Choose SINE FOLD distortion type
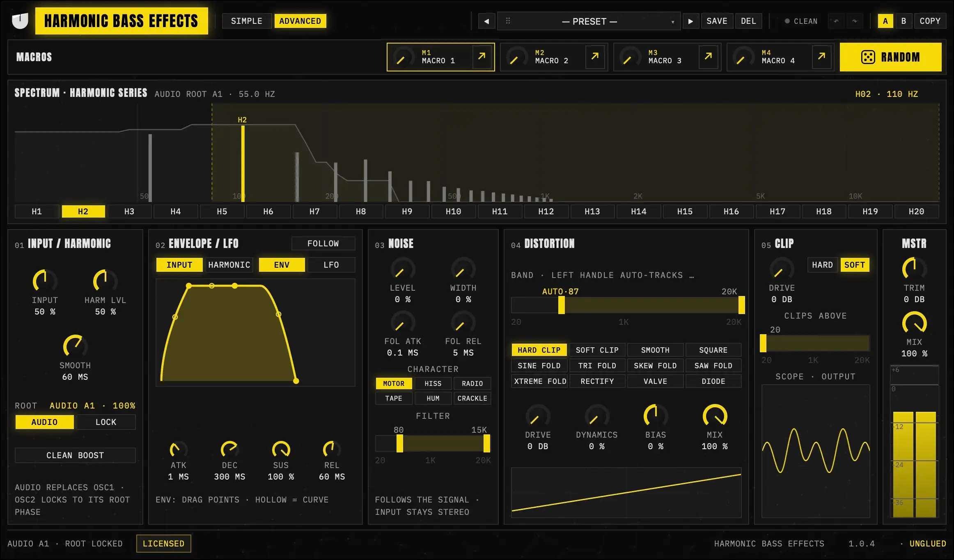The height and width of the screenshot is (560, 954). (539, 365)
